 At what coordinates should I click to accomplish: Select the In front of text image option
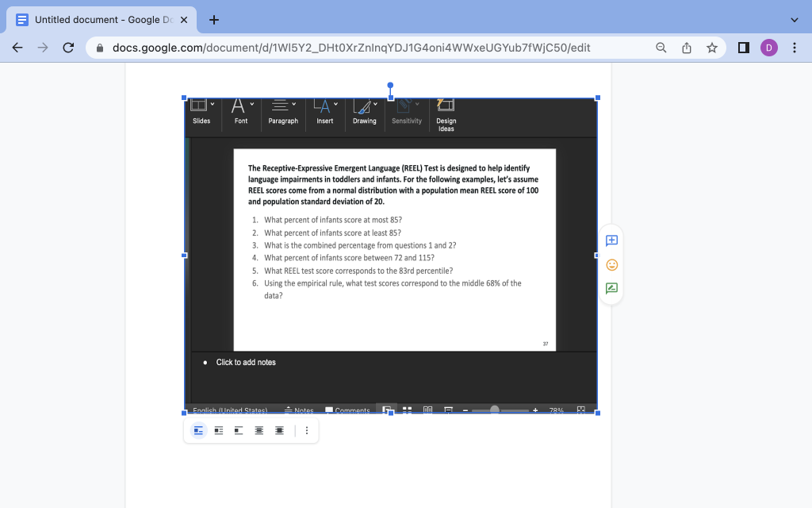coord(278,430)
